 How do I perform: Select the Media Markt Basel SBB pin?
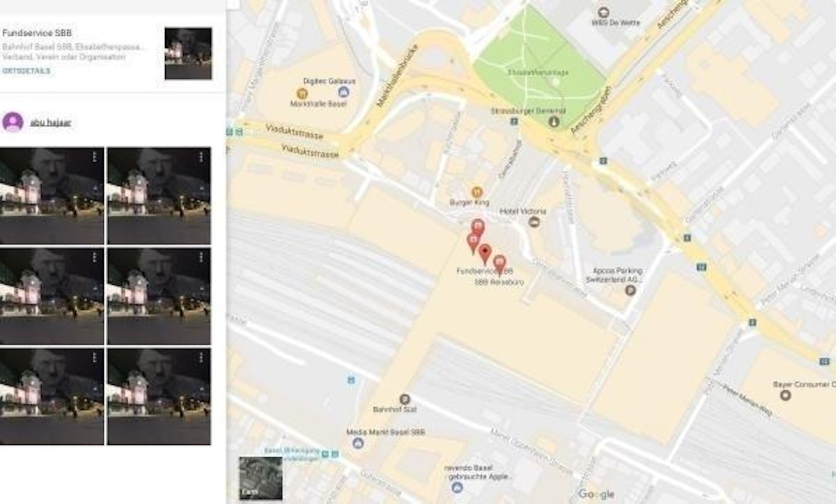tap(358, 443)
